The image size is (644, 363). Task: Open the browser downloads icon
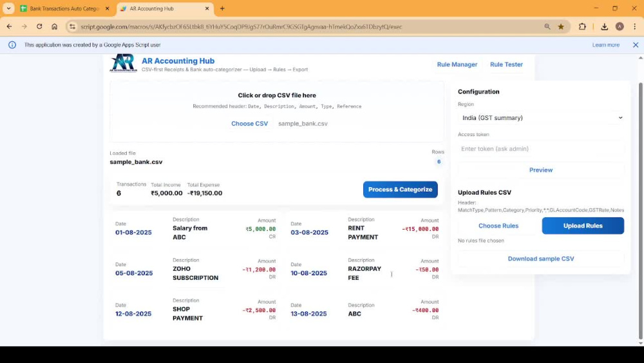604,26
